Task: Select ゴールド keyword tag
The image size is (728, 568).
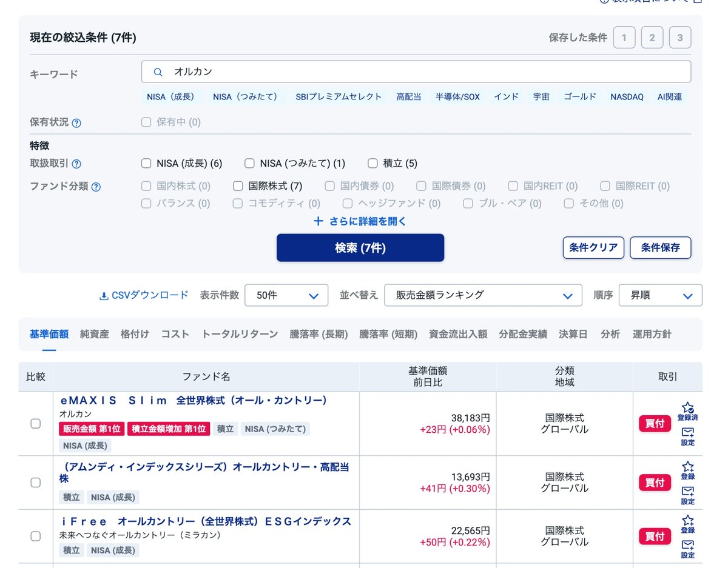Action: (580, 96)
